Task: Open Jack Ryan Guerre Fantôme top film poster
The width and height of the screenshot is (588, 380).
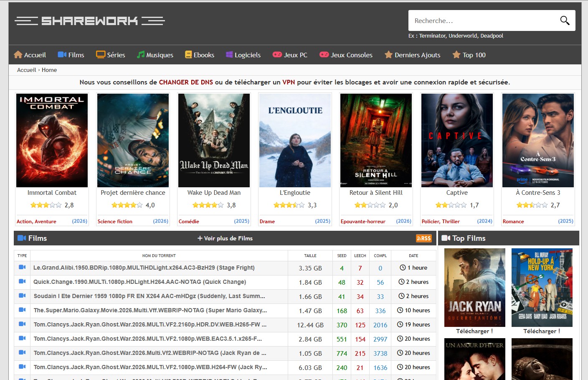Action: coord(475,288)
